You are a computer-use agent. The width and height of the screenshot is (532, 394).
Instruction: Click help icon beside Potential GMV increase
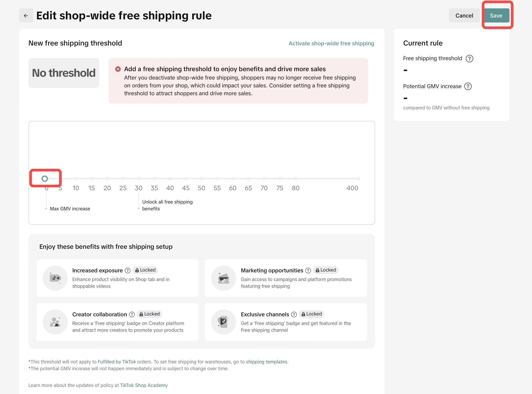(468, 86)
